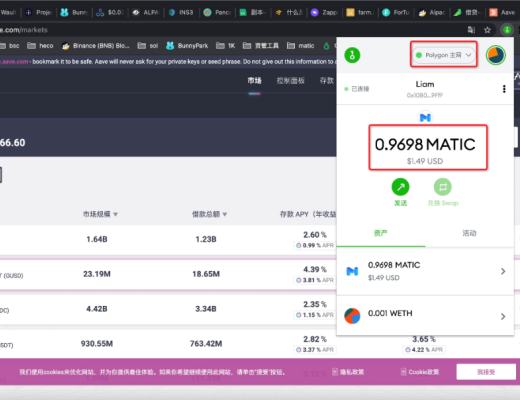Expand MATIC asset row chevron

pos(503,271)
